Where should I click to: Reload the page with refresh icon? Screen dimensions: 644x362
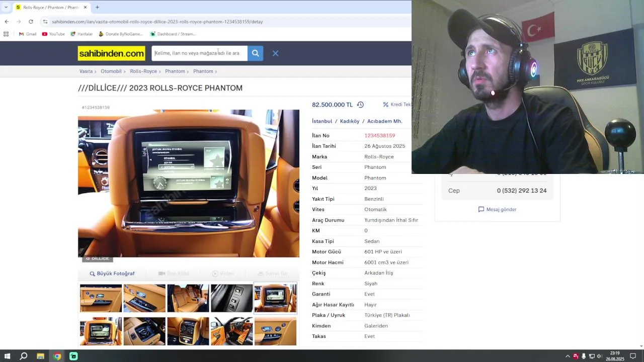(x=31, y=22)
